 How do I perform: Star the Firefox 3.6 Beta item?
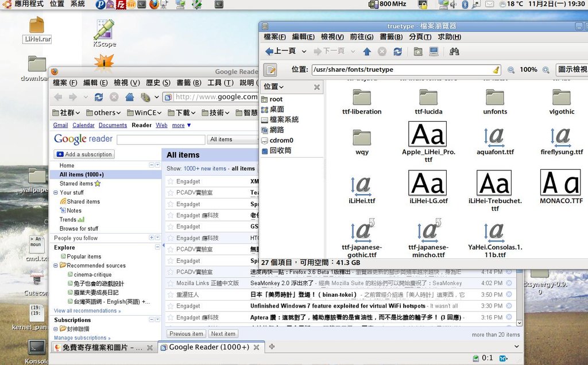click(170, 272)
